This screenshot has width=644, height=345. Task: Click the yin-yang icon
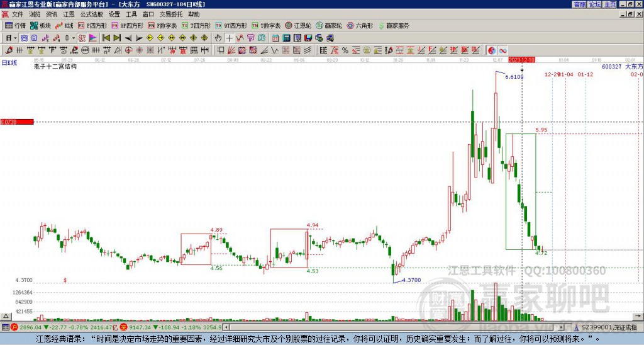click(x=492, y=50)
